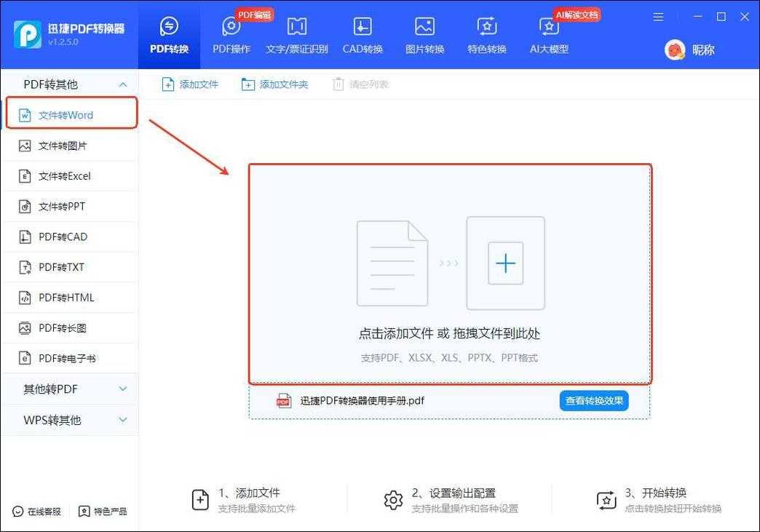This screenshot has width=760, height=532.
Task: Click the 添加文件 toolbar link
Action: (190, 84)
